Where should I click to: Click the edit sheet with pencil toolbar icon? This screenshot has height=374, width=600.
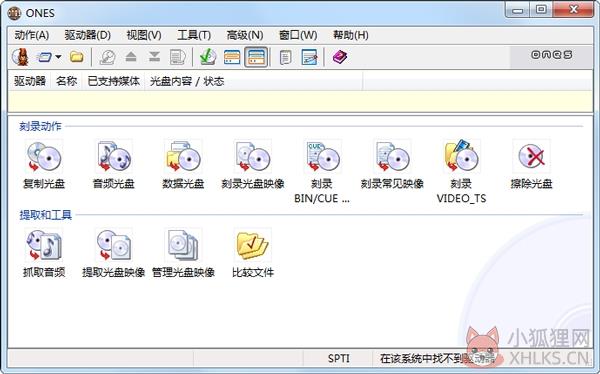[x=309, y=57]
